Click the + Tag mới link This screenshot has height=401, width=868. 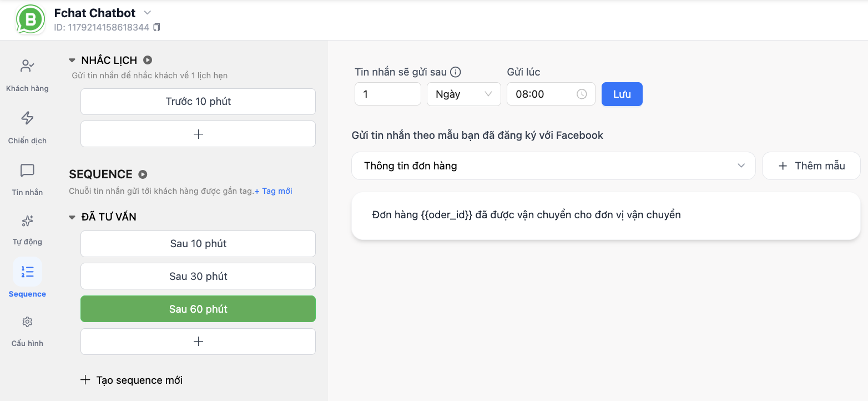coord(273,191)
